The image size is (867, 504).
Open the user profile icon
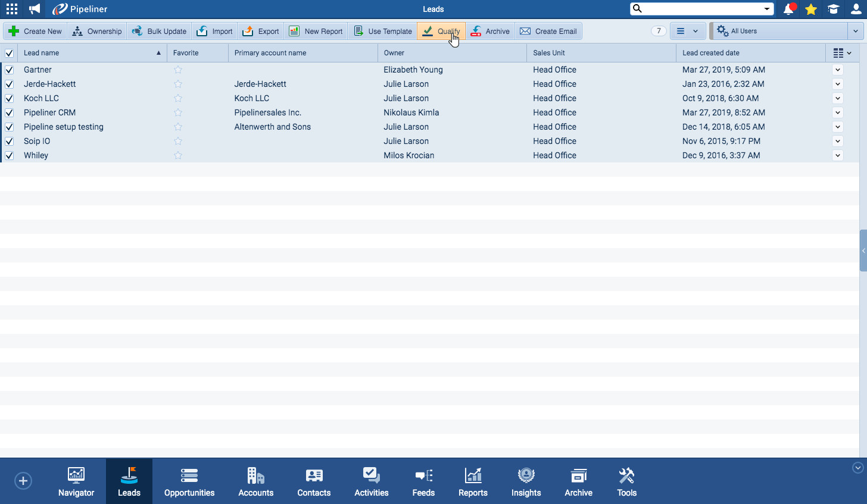[856, 9]
